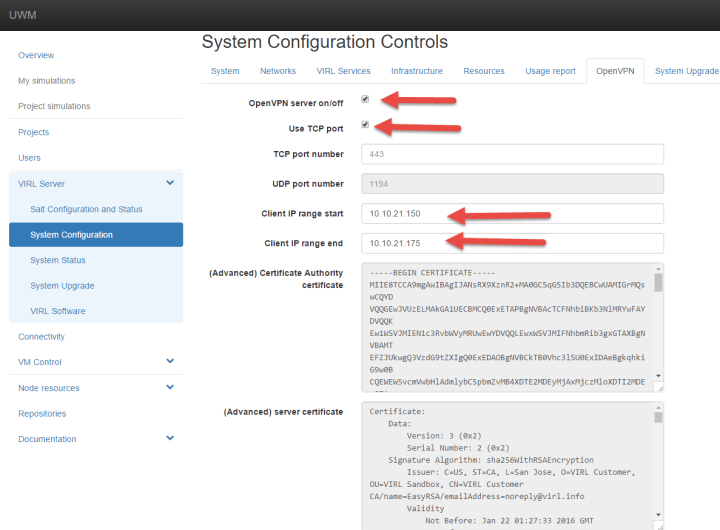Image resolution: width=720 pixels, height=530 pixels.
Task: Click the VM Control menu label
Action: [40, 362]
